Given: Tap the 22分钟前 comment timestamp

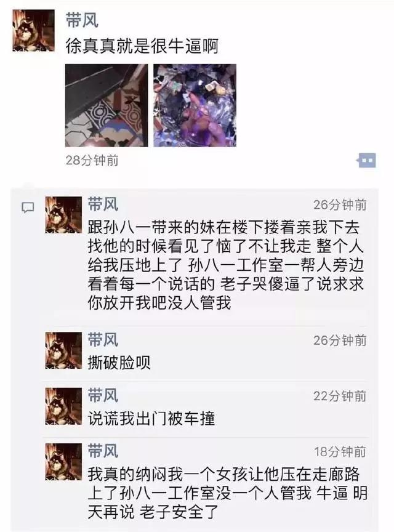Looking at the screenshot, I should click(x=340, y=396).
